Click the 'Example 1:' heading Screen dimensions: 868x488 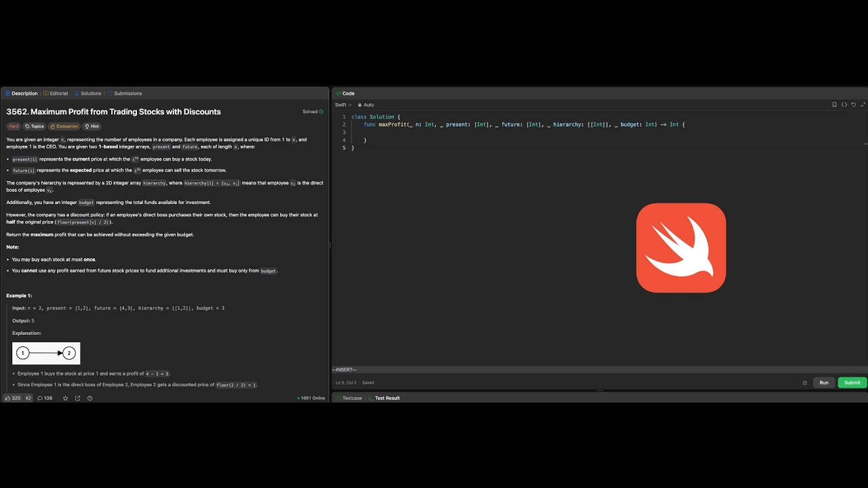(x=19, y=296)
